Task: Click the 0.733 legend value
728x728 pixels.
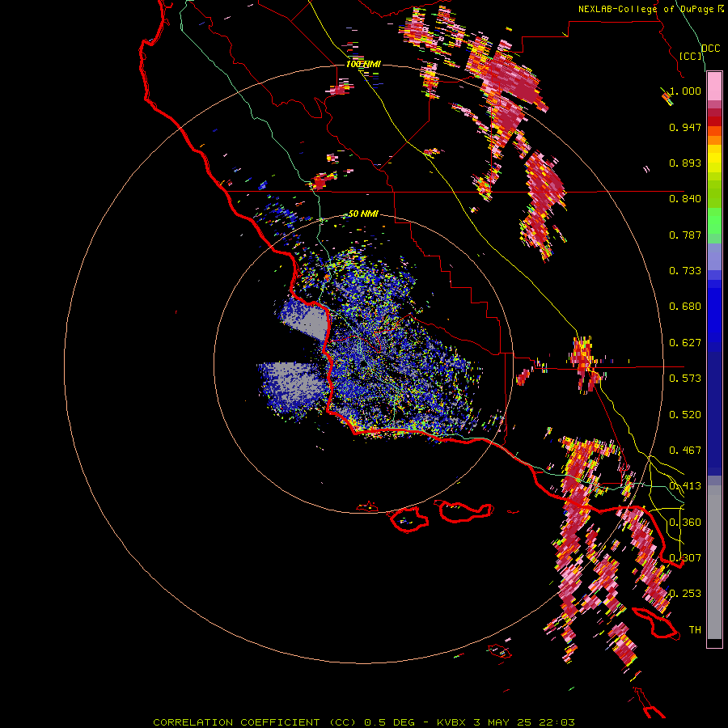Action: [x=685, y=271]
